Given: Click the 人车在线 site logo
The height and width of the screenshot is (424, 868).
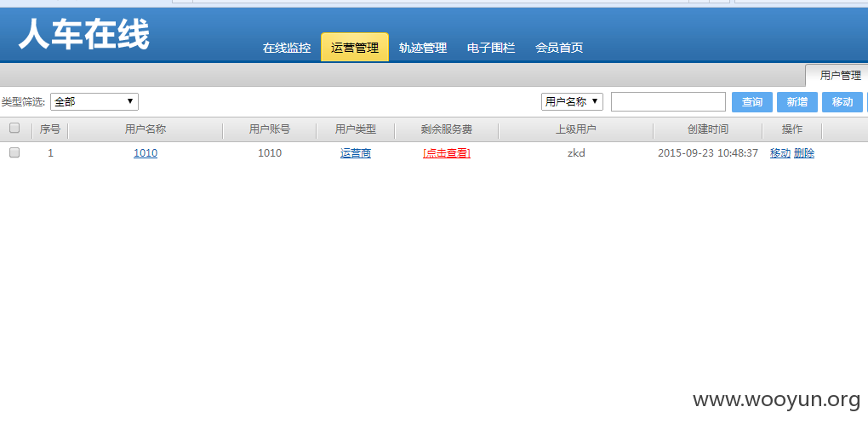Looking at the screenshot, I should click(x=84, y=36).
